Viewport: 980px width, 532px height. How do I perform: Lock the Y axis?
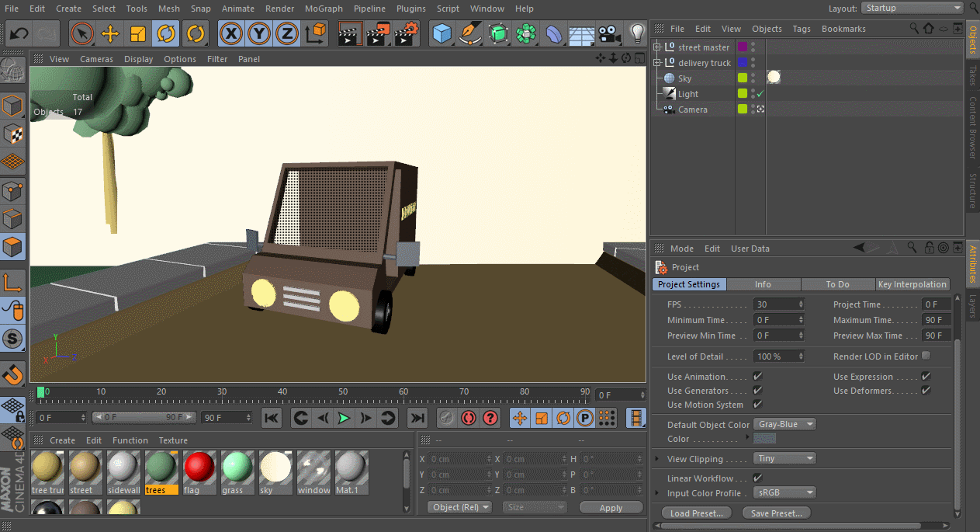[259, 34]
